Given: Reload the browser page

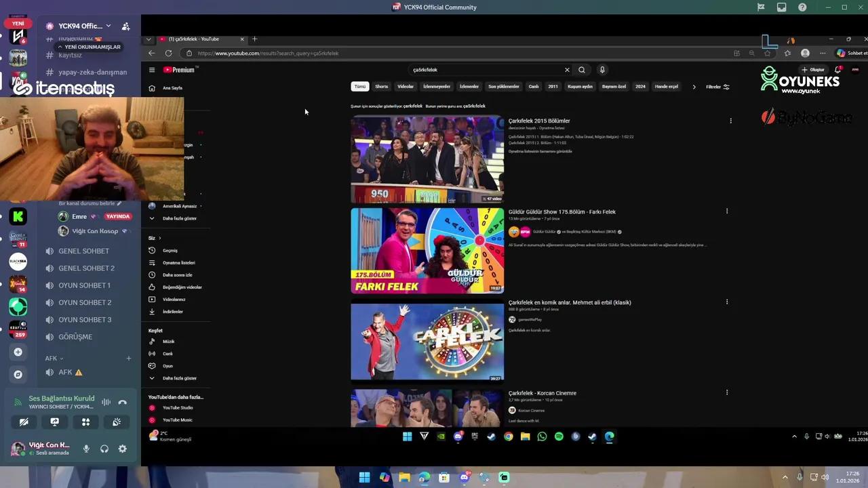Looking at the screenshot, I should pyautogui.click(x=168, y=53).
